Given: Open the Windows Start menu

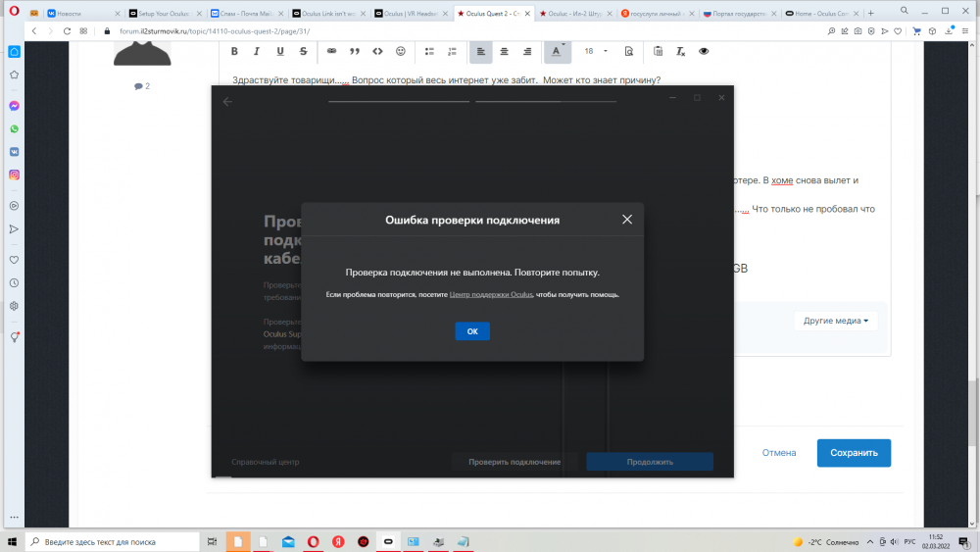Looking at the screenshot, I should click(12, 542).
